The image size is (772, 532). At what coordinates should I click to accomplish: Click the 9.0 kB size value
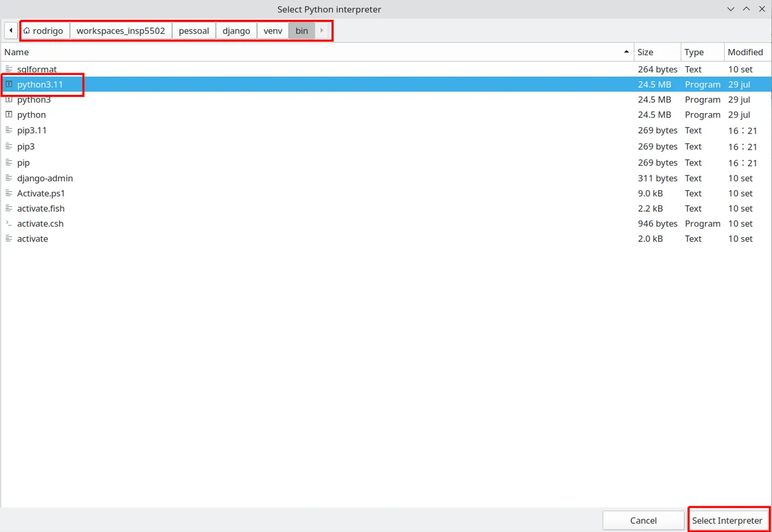click(x=650, y=194)
